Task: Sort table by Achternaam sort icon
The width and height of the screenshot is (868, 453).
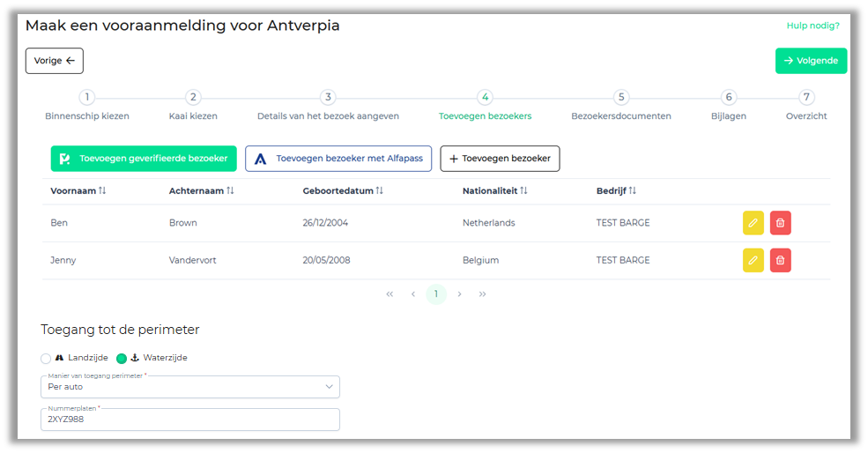Action: click(x=230, y=190)
